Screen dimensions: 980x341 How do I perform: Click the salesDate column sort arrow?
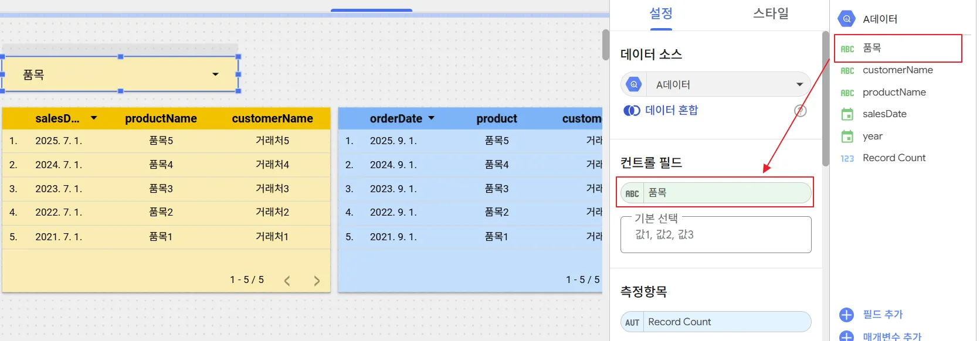94,118
